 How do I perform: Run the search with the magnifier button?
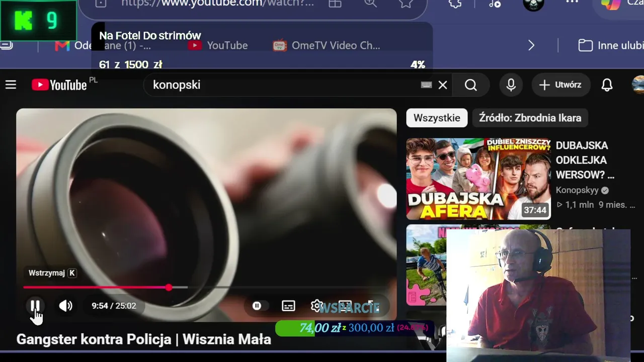coord(471,85)
